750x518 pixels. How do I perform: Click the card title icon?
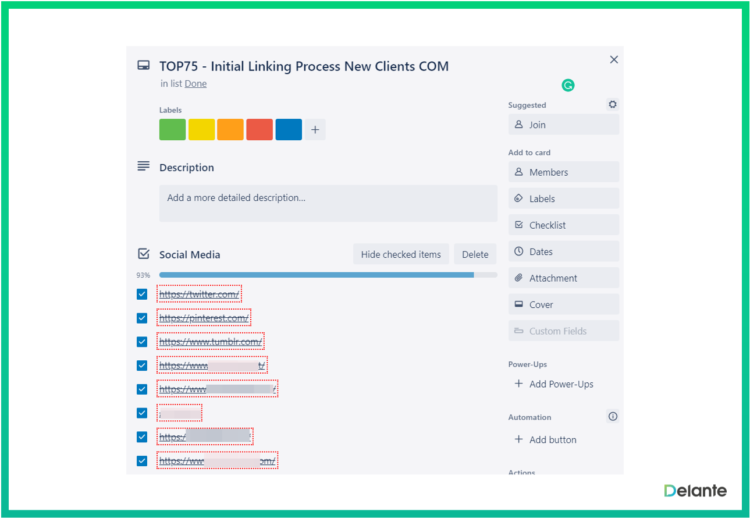143,66
